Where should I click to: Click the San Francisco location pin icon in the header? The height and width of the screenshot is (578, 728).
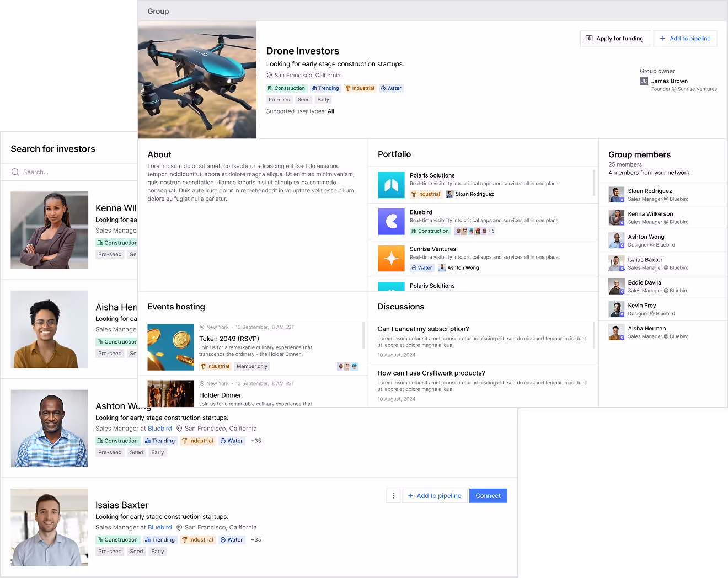point(270,76)
